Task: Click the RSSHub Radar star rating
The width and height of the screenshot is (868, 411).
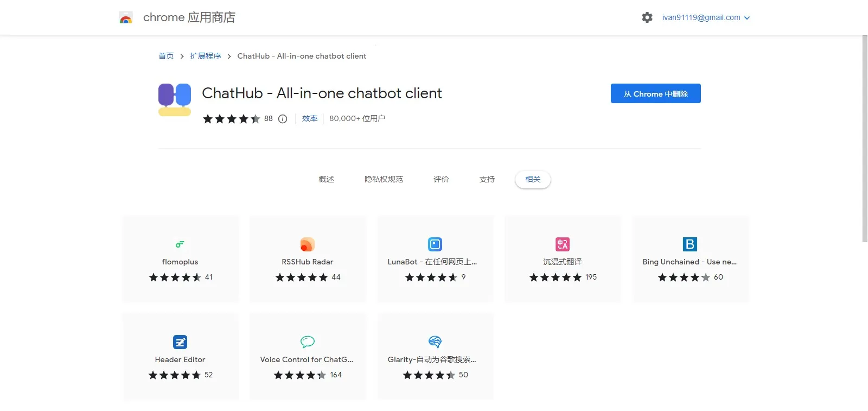Action: [x=302, y=277]
